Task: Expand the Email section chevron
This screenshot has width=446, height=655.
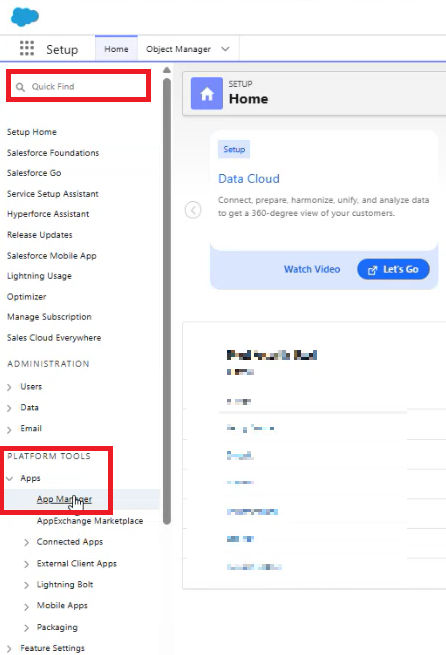Action: point(9,429)
